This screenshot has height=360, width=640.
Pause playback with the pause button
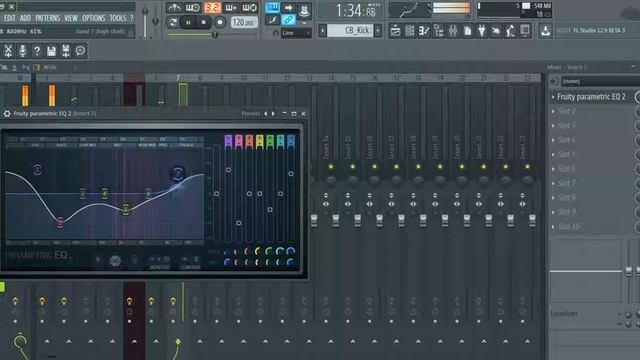pos(188,22)
